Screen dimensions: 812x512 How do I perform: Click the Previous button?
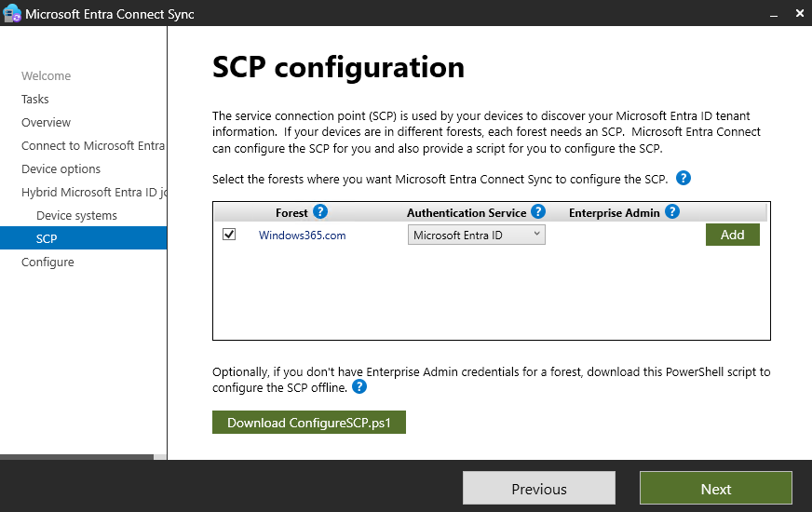tap(539, 488)
